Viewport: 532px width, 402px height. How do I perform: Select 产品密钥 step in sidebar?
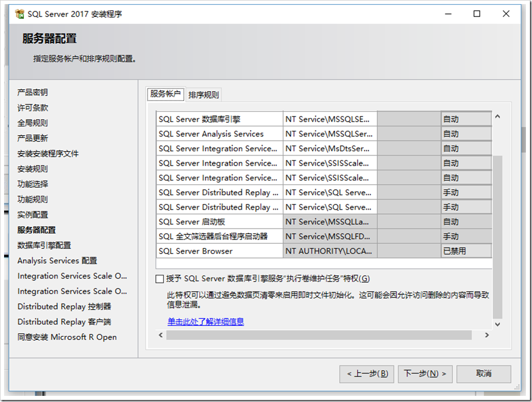[33, 92]
